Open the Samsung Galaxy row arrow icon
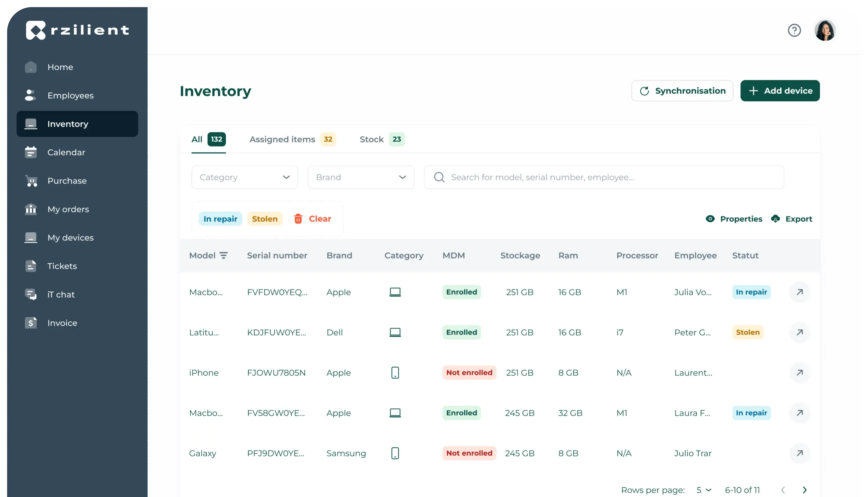This screenshot has height=497, width=868. point(799,453)
